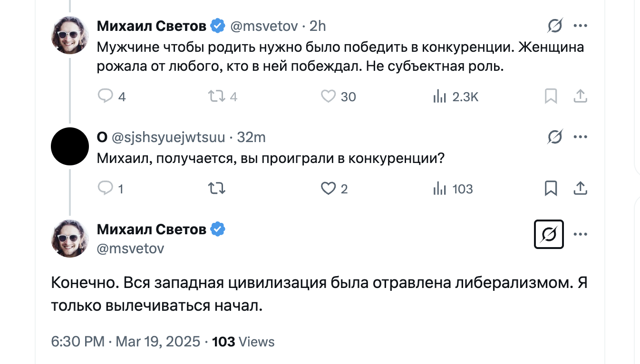Screen dimensions: 640x364
Task: View analytics showing 103 views on reply
Action: pos(440,189)
